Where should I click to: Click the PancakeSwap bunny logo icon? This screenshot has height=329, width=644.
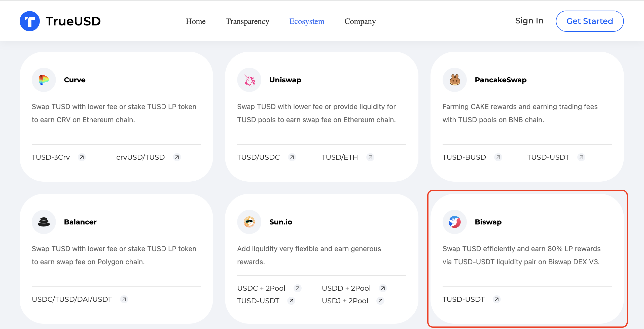(x=455, y=80)
